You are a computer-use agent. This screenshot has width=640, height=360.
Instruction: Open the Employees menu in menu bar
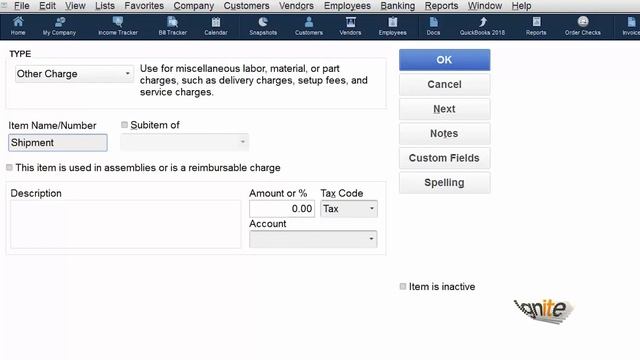click(x=347, y=6)
